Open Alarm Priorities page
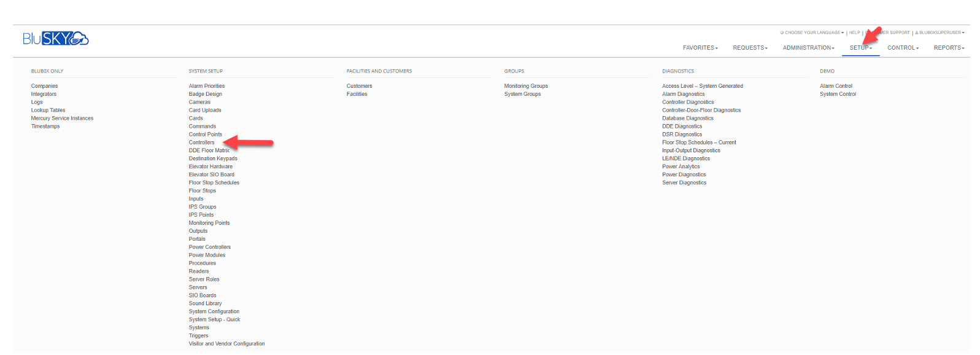 tap(206, 86)
